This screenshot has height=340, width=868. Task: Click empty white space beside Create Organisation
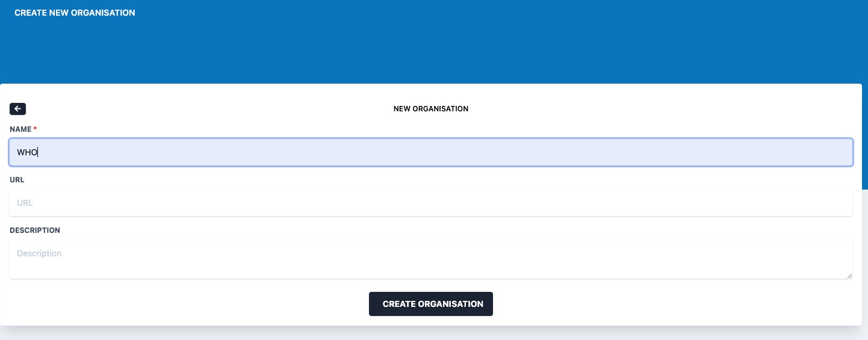click(x=662, y=304)
